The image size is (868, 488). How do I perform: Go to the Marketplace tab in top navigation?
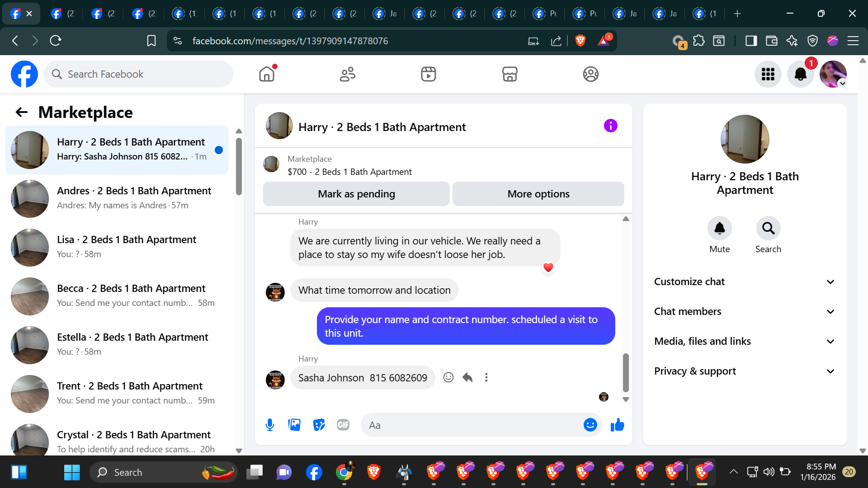pos(509,74)
